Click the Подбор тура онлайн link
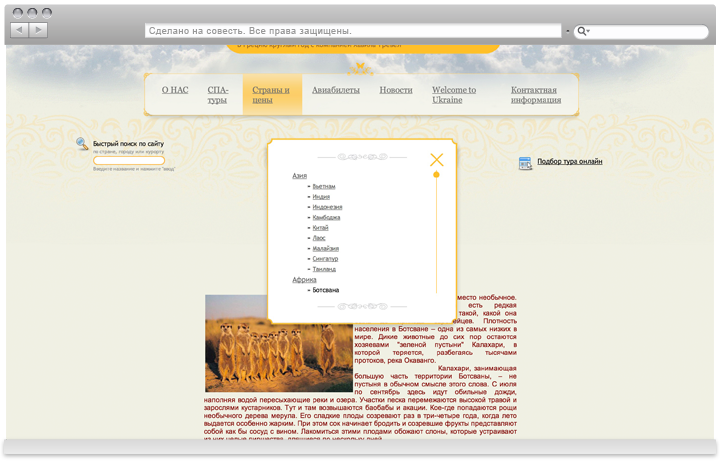Viewport: 720px width, 462px height. [569, 161]
